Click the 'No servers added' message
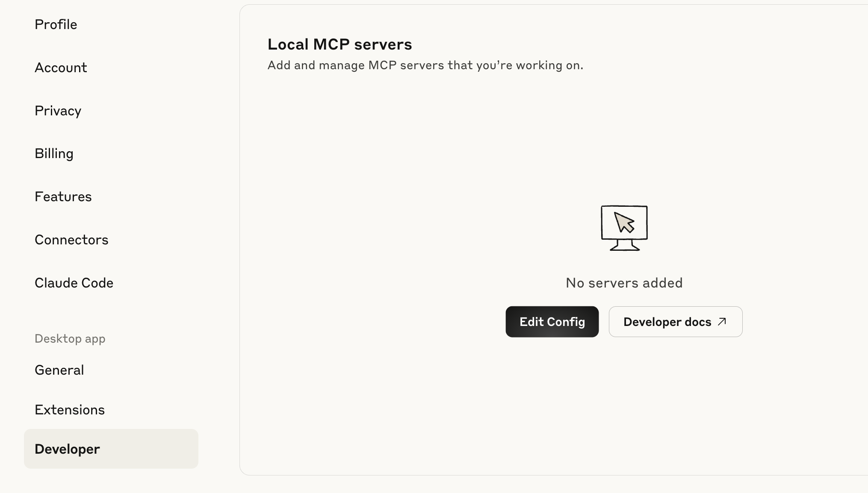868x493 pixels. (x=624, y=283)
